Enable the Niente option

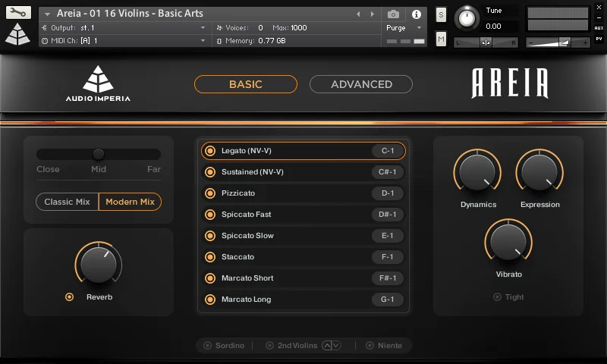tap(370, 346)
